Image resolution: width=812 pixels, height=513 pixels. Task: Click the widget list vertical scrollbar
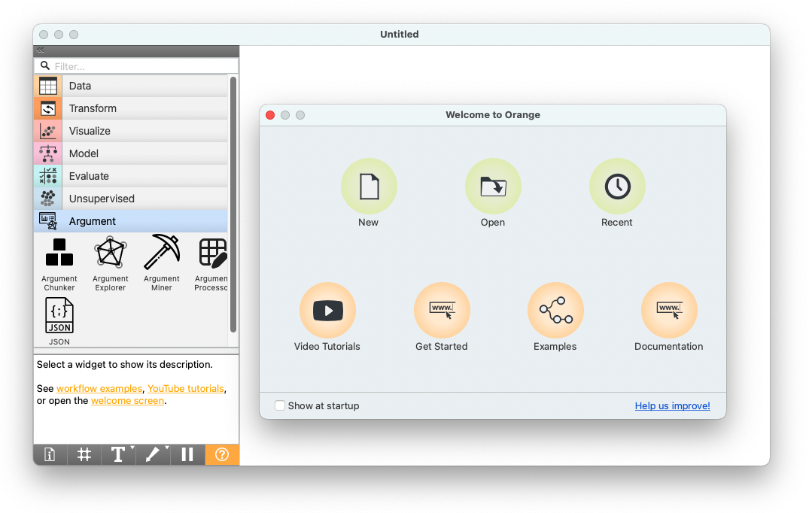pos(233,205)
